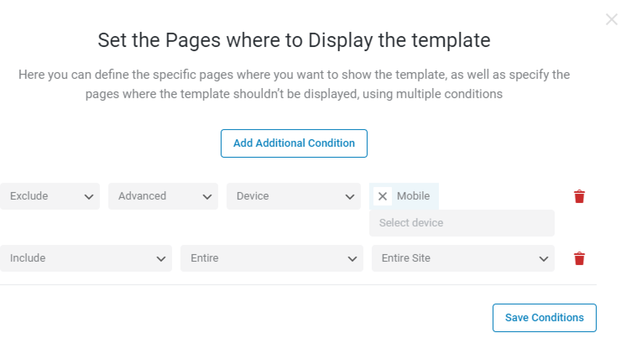This screenshot has width=621, height=364.
Task: Click the chevron arrow on the Device field
Action: coord(350,197)
